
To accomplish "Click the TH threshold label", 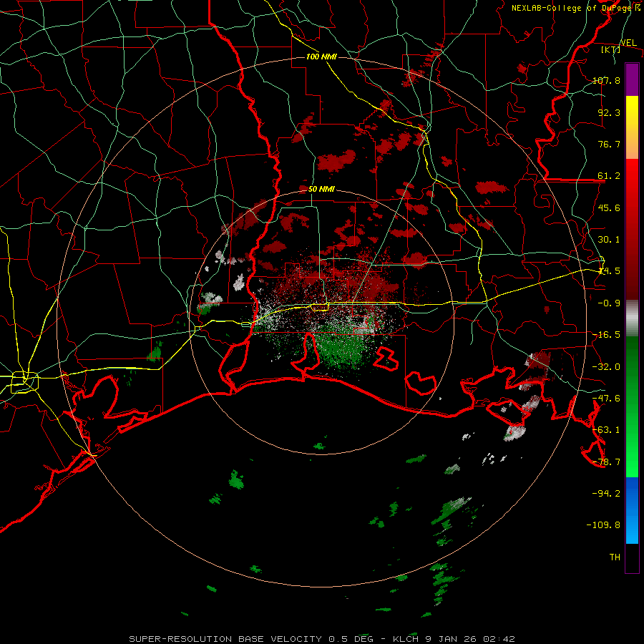I will (615, 557).
